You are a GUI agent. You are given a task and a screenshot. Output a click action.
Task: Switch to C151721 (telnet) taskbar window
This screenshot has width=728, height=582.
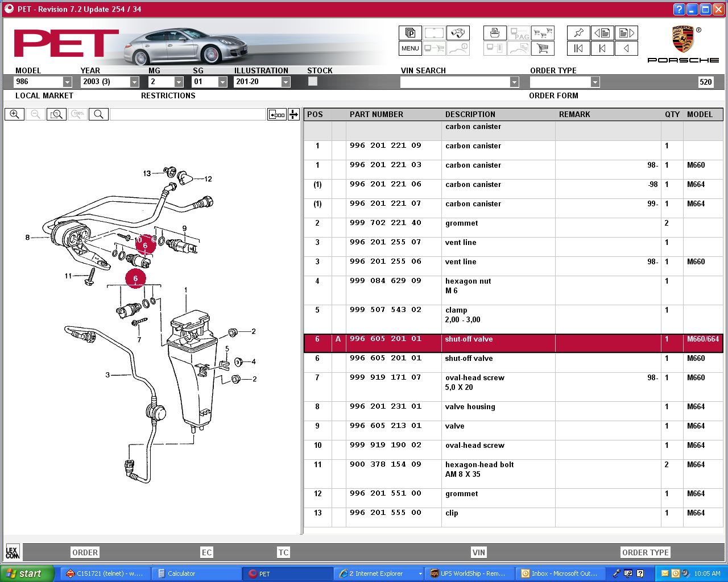pyautogui.click(x=106, y=573)
